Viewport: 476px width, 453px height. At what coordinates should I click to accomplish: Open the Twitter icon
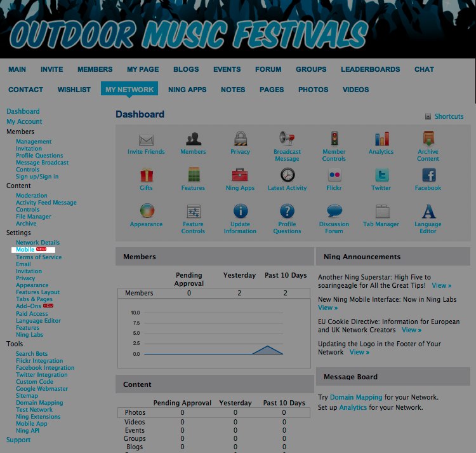click(381, 175)
